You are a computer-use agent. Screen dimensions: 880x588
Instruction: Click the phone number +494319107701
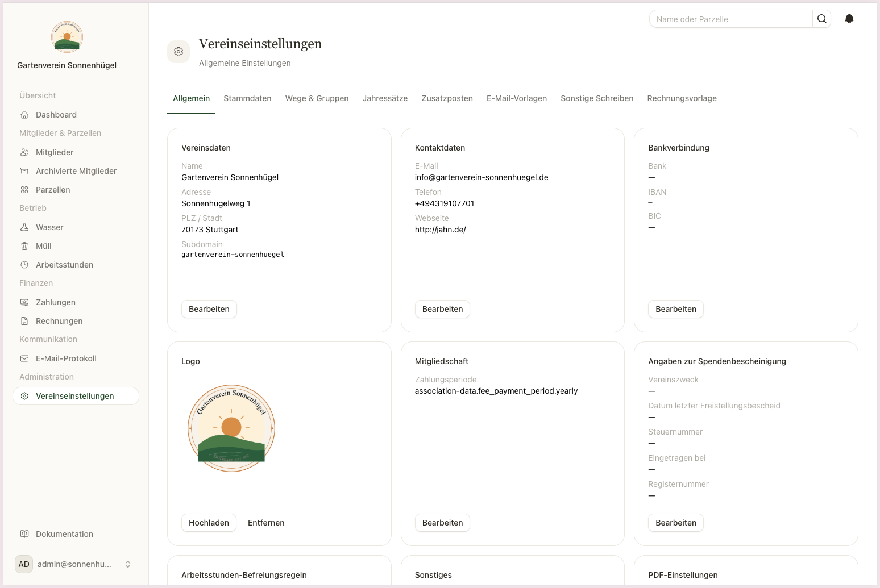[445, 203]
